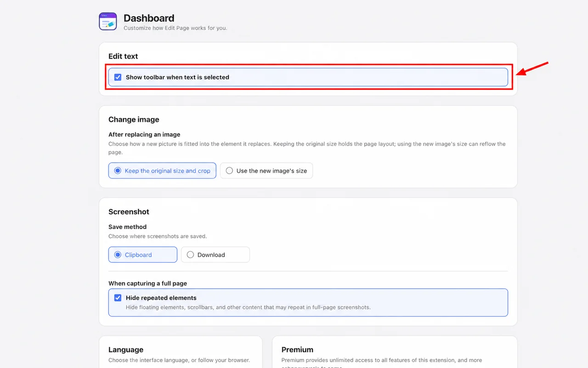The height and width of the screenshot is (368, 588).
Task: Click the Save method label
Action: [127, 227]
